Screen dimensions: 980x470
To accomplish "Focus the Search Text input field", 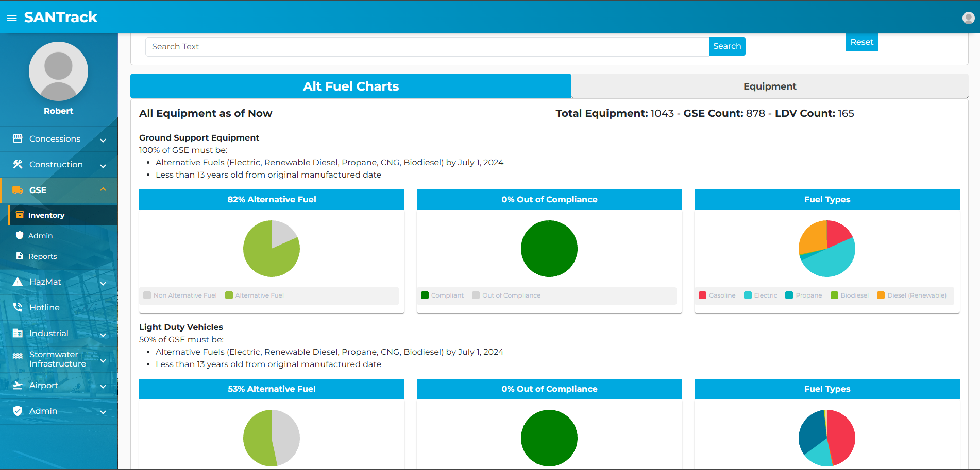I will (x=427, y=46).
